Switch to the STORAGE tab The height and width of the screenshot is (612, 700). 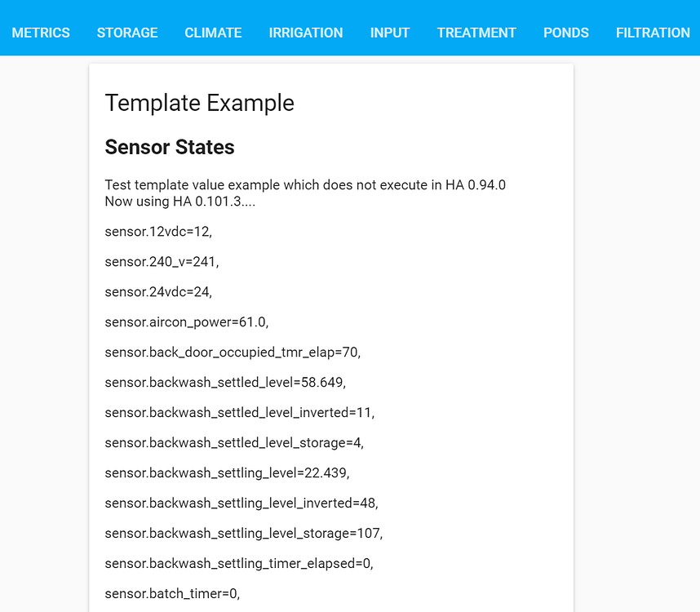click(127, 33)
